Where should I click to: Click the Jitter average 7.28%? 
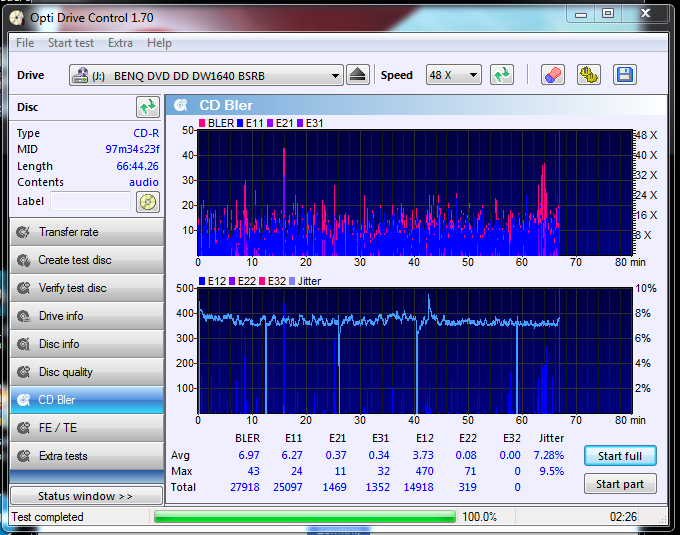point(549,455)
